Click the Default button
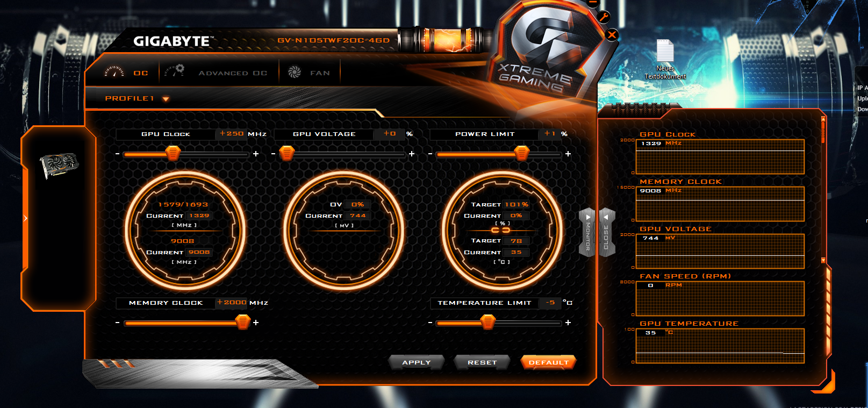The width and height of the screenshot is (868, 408). 548,362
